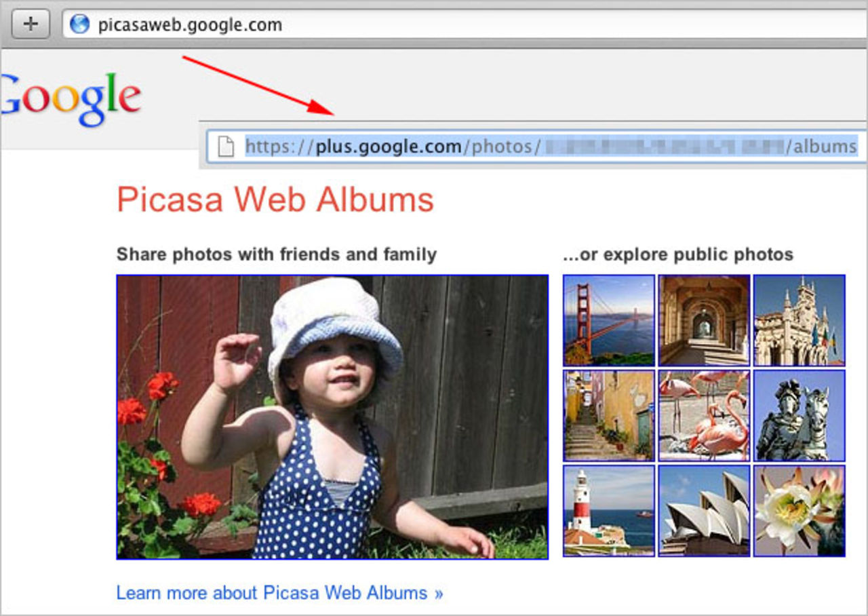
Task: Open the flamingos photo thumbnail
Action: point(703,415)
